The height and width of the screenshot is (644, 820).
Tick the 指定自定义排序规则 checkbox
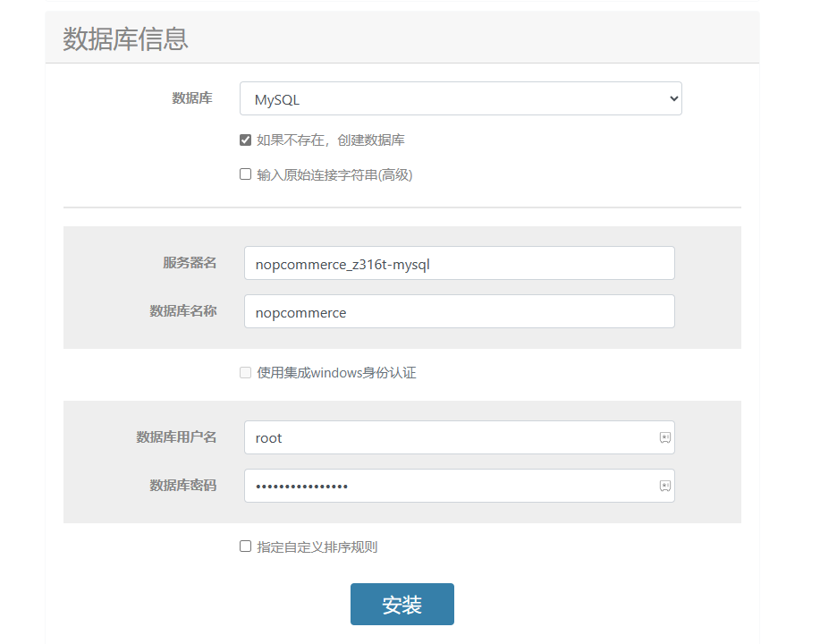(245, 547)
